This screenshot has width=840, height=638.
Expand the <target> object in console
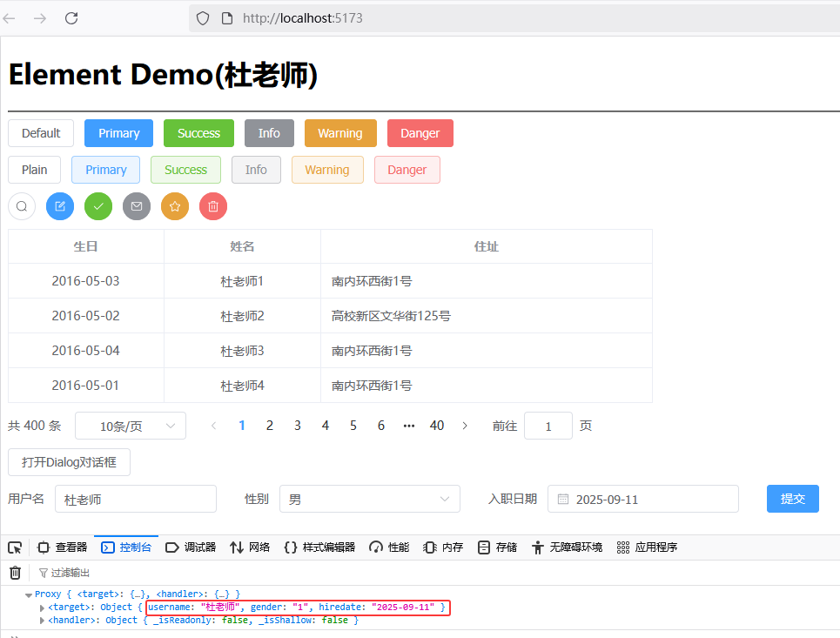pos(43,608)
